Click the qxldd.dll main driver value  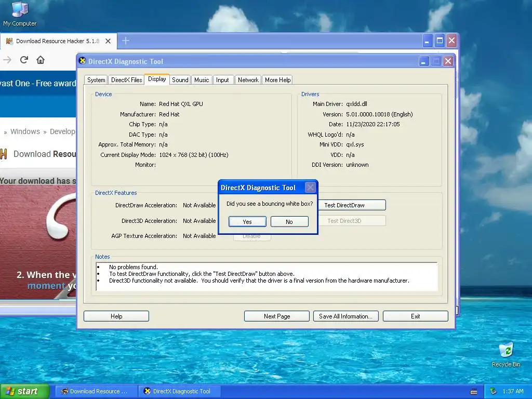pos(356,104)
